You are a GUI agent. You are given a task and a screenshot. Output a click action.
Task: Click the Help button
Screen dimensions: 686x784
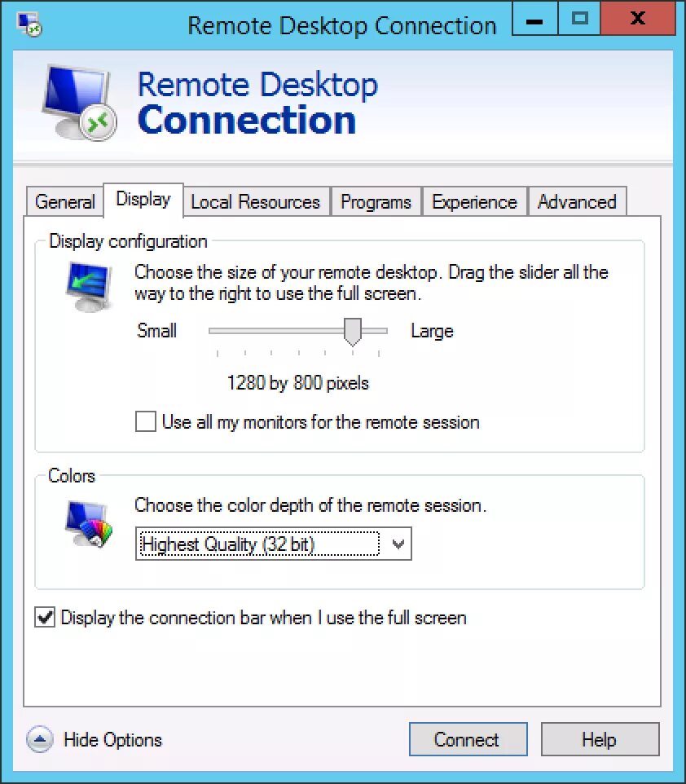(x=600, y=739)
